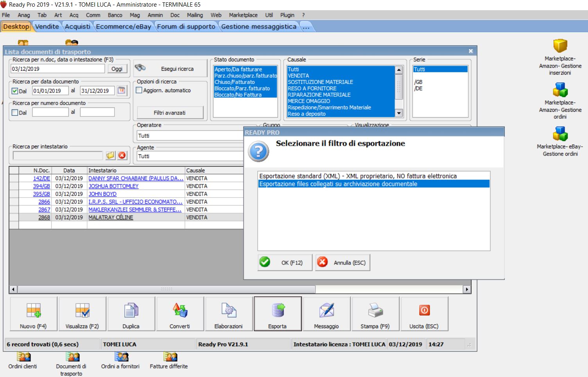Open JOSHUA BOTTOMLEY intestatario link
588x377 pixels.
(x=113, y=186)
